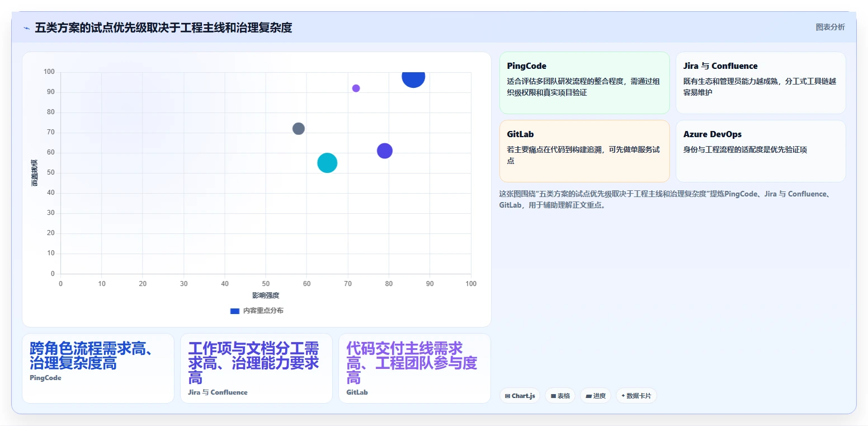Click the 数据卡片 tag chip
868x426 pixels.
click(636, 396)
